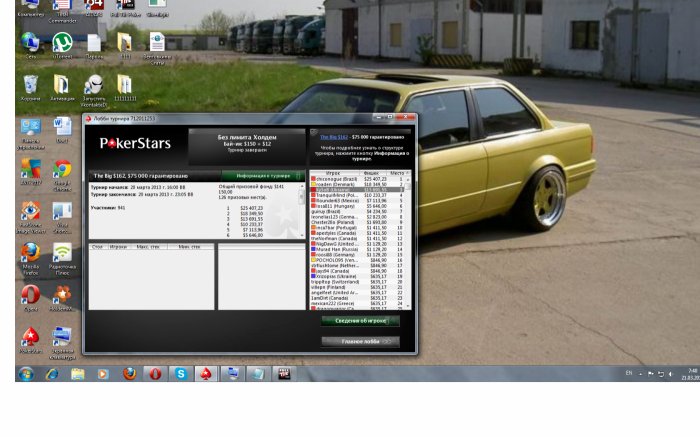Viewport: 700px width, 437px height.
Task: Click the 'Сведения об игроке' button
Action: coord(360,321)
